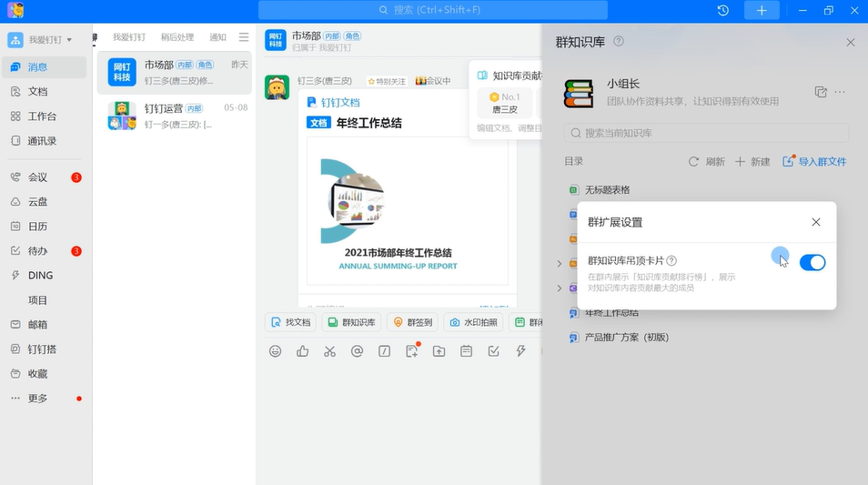Image resolution: width=868 pixels, height=485 pixels.
Task: Click the lightning bolt icon in chat toolbar
Action: 520,351
